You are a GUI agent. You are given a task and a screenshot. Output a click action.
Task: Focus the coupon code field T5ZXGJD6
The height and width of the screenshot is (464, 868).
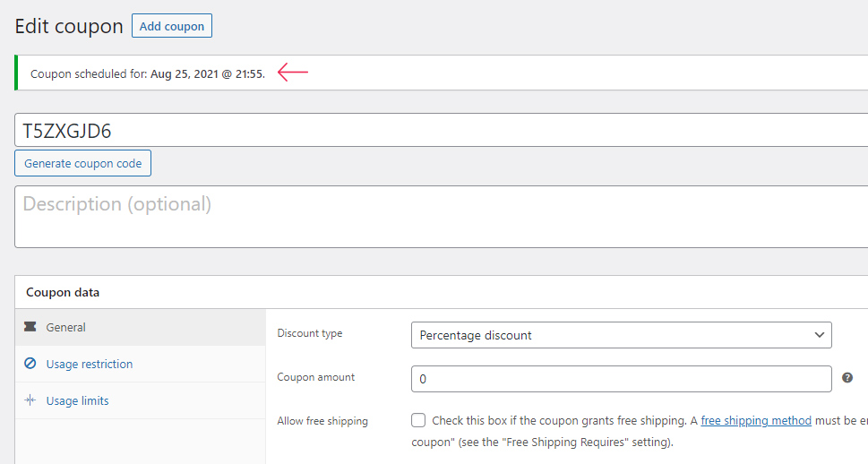click(439, 131)
